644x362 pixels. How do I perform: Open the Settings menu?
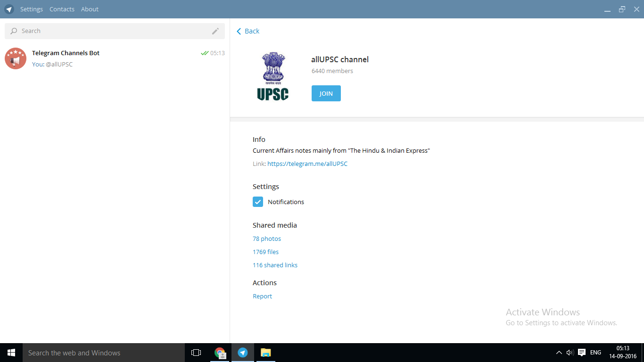32,9
